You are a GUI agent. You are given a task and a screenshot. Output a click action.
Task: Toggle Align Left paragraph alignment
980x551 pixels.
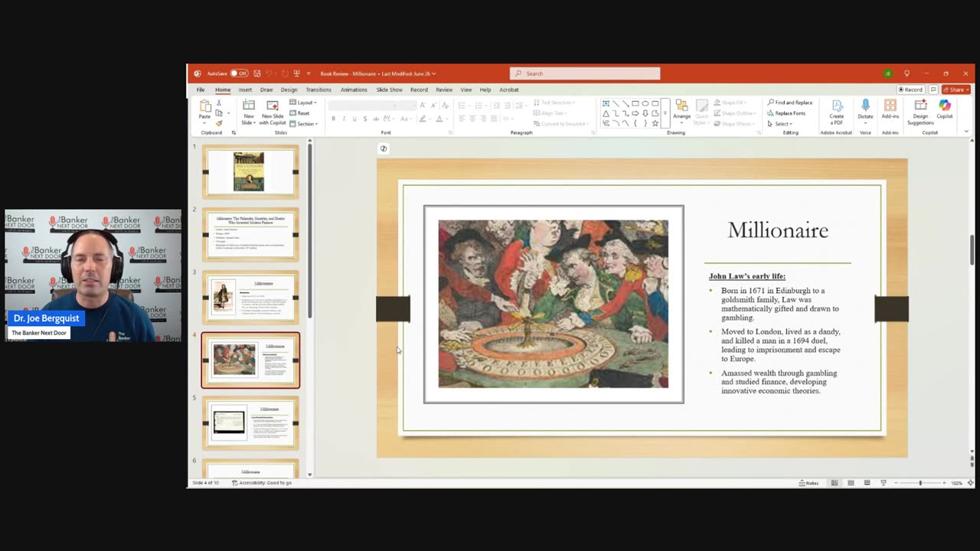(x=462, y=119)
